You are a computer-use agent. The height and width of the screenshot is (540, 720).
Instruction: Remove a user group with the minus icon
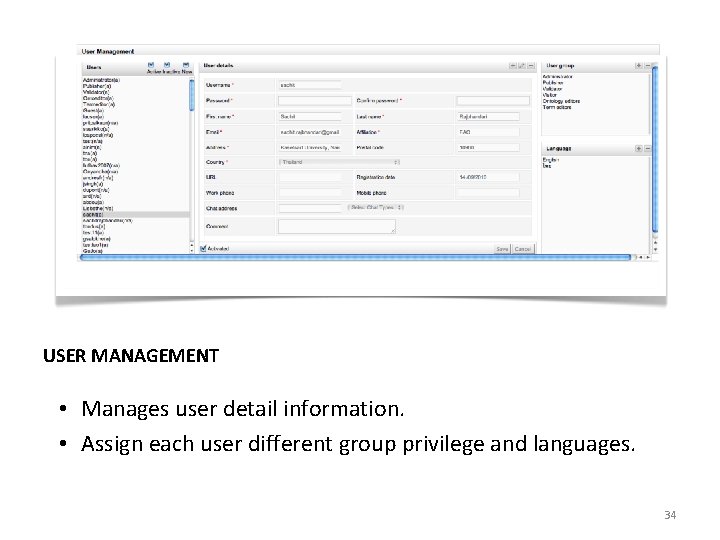pos(647,66)
